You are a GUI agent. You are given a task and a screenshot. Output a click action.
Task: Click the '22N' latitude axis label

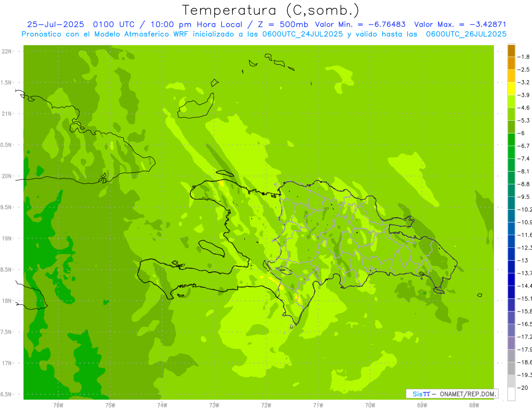point(7,51)
